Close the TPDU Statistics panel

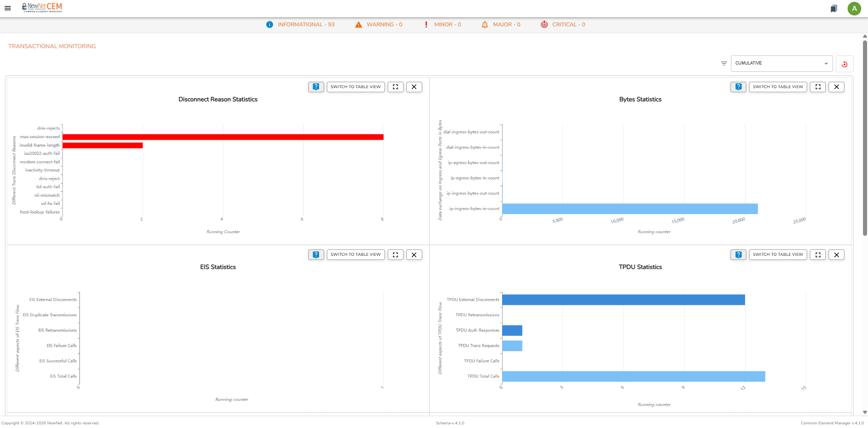tap(836, 254)
